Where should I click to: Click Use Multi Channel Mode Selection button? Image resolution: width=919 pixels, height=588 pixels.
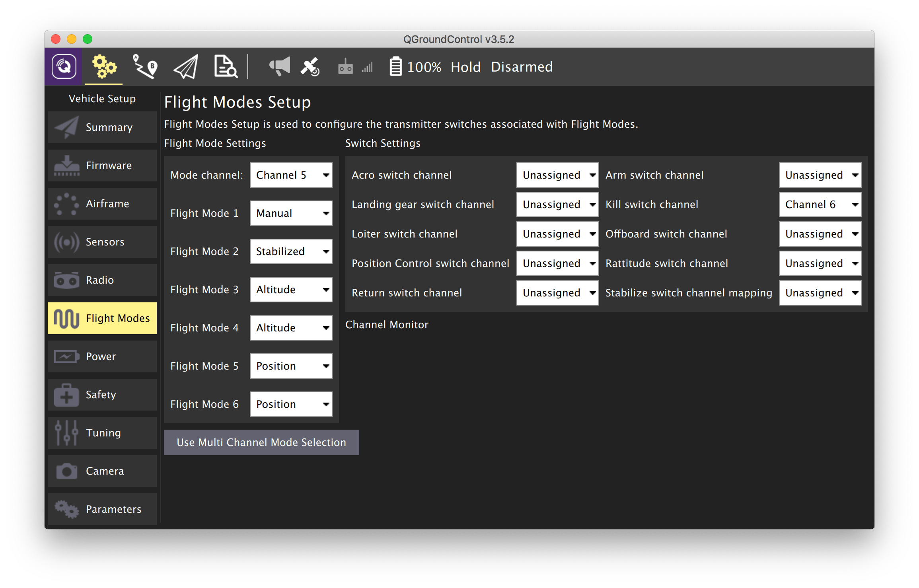point(261,442)
